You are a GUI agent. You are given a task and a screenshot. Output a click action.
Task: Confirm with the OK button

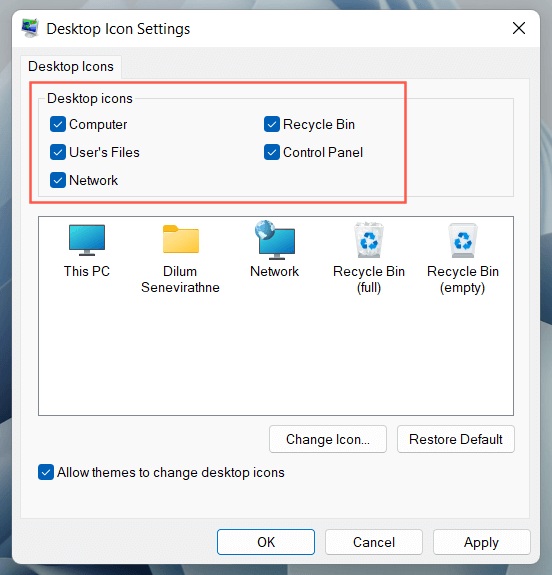pyautogui.click(x=266, y=542)
